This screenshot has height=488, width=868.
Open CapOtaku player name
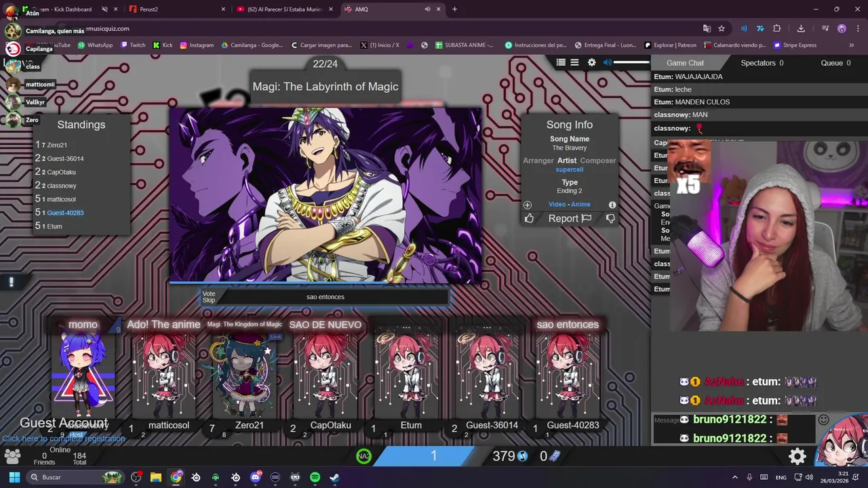(330, 425)
